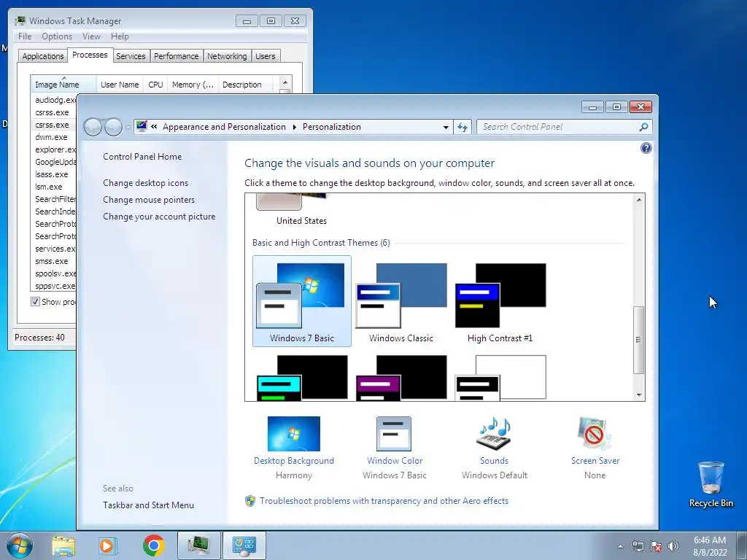Screen dimensions: 747x560
Task: Open the Window Color icon
Action: (x=393, y=433)
